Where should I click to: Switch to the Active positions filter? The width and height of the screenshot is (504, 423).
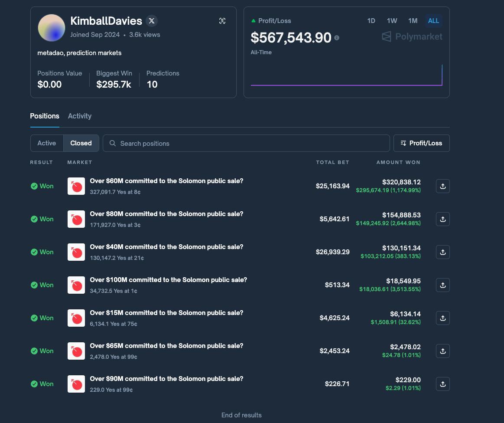[47, 143]
